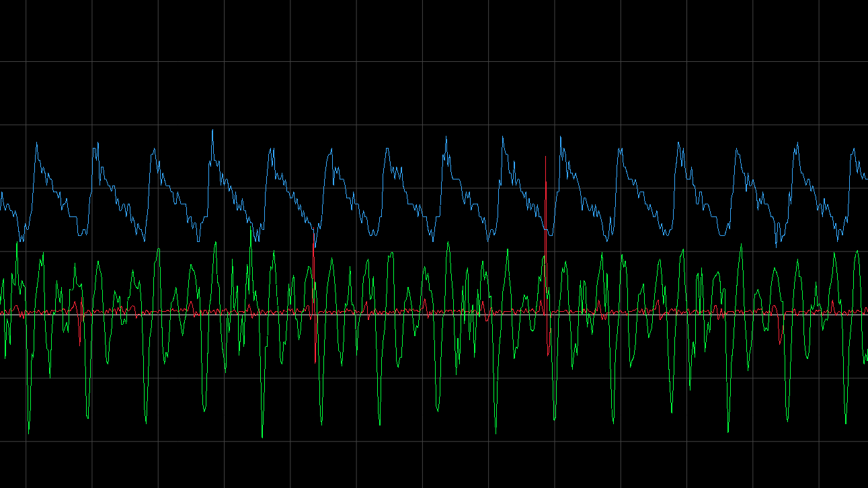Click the leftmost deep green trough
868x488 pixels.
pyautogui.click(x=28, y=432)
